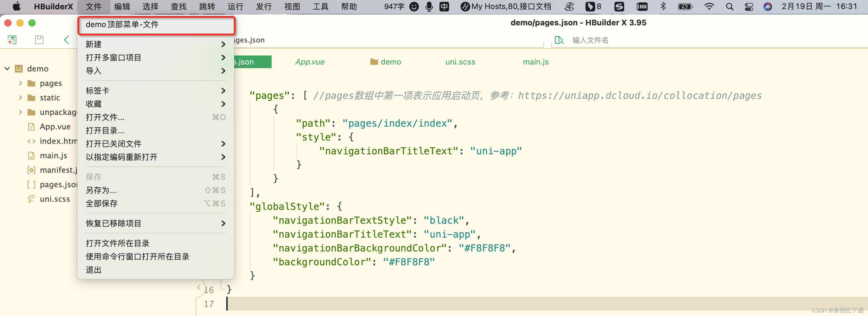868x316 pixels.
Task: Click the Siri icon
Action: pyautogui.click(x=767, y=6)
